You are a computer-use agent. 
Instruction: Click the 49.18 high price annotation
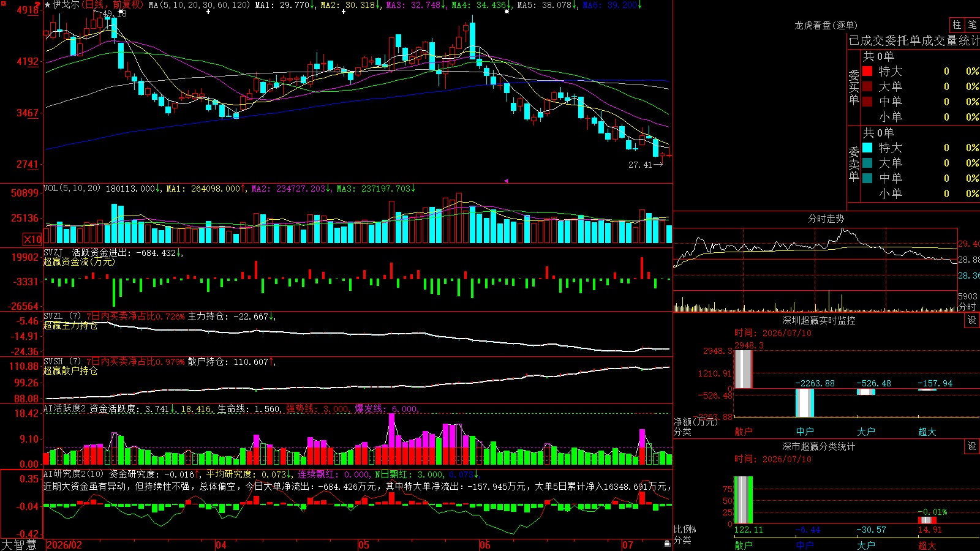tap(115, 13)
